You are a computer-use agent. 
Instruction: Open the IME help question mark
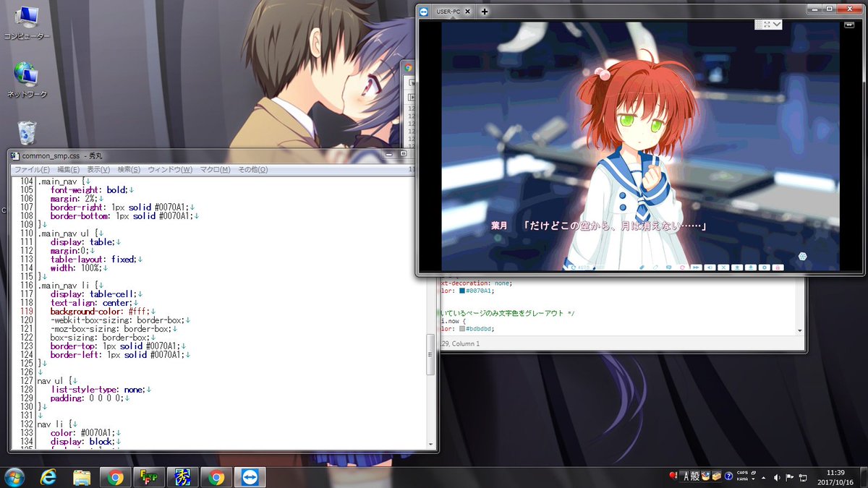[x=728, y=476]
